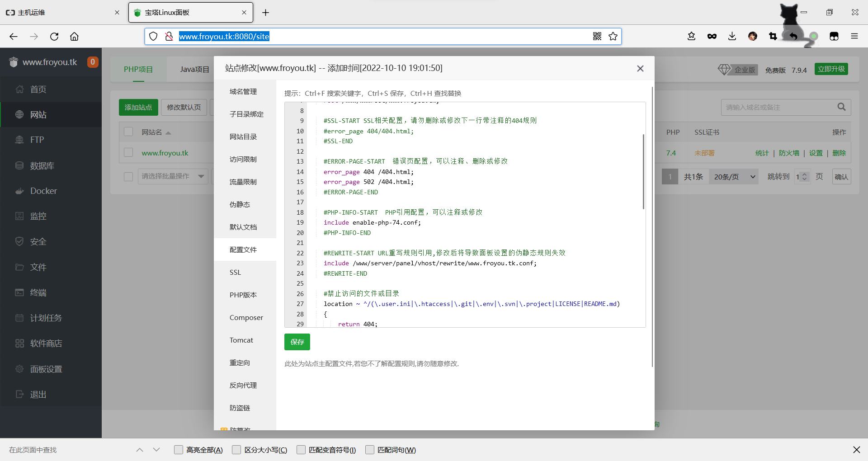Click the 在此页面中查找 input field
The image size is (868, 461).
(x=68, y=450)
